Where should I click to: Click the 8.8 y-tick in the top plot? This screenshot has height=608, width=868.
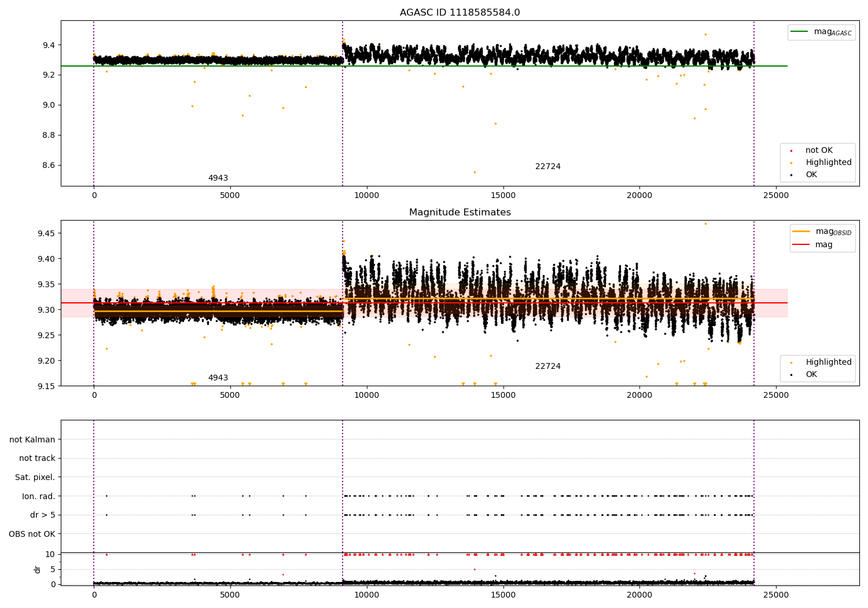click(x=49, y=135)
